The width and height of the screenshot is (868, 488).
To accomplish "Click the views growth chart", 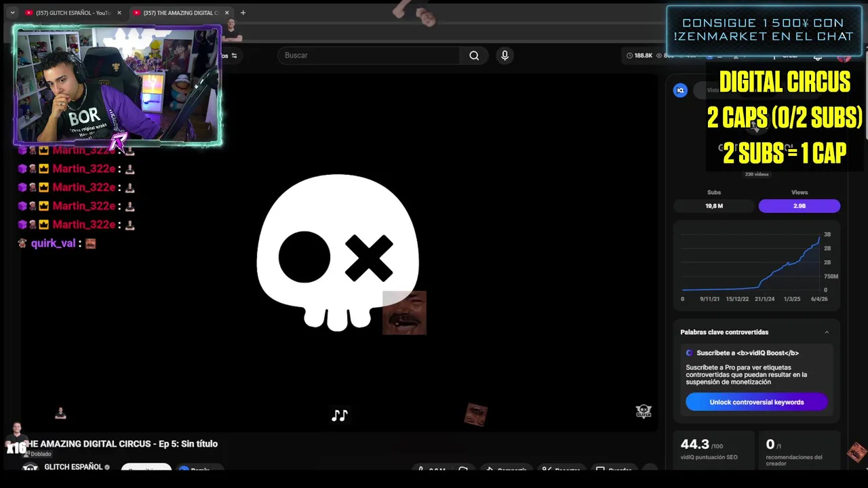I will tap(757, 266).
